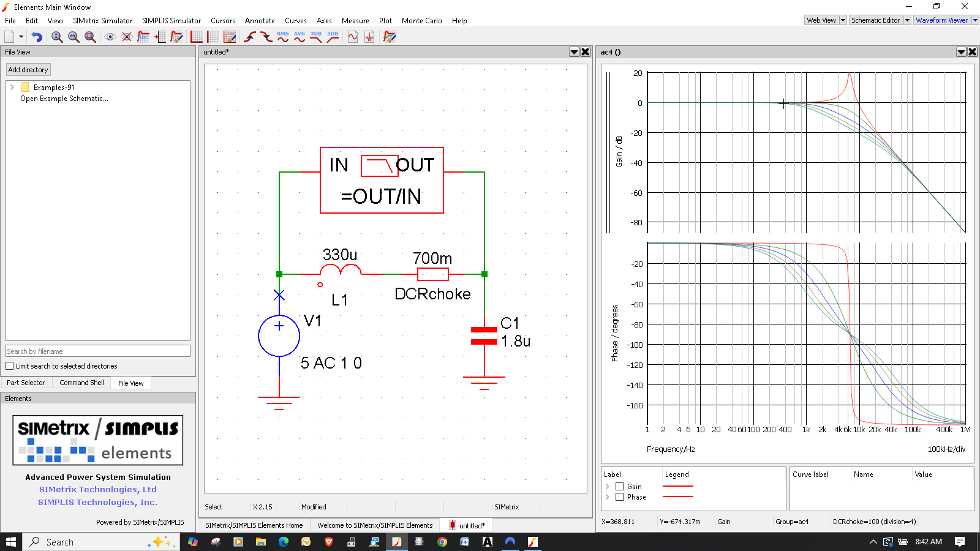Click the sine waveform icon
This screenshot has width=980, height=551.
(x=353, y=37)
